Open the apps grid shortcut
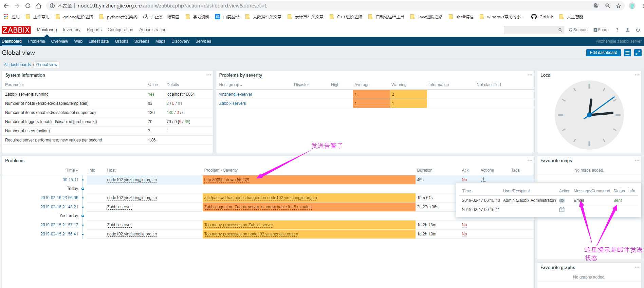The width and height of the screenshot is (644, 288). click(x=6, y=17)
